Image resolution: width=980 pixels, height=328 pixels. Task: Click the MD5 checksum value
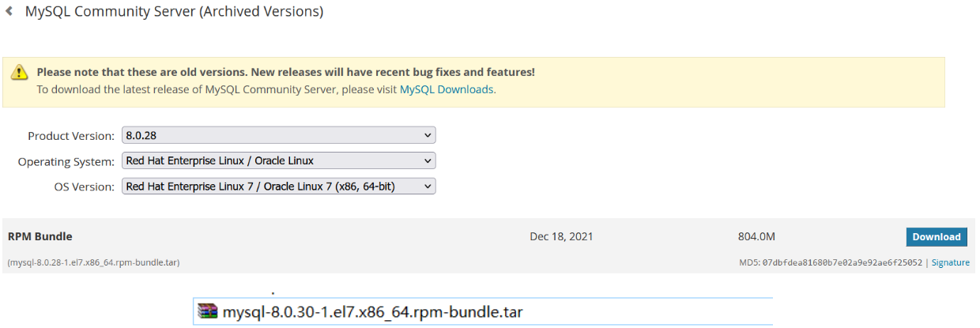pyautogui.click(x=842, y=262)
